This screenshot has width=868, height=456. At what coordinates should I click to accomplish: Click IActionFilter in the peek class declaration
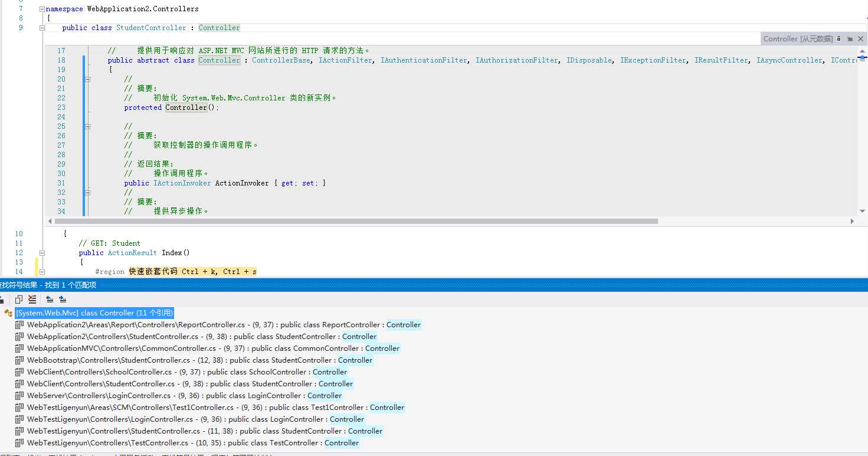[346, 60]
